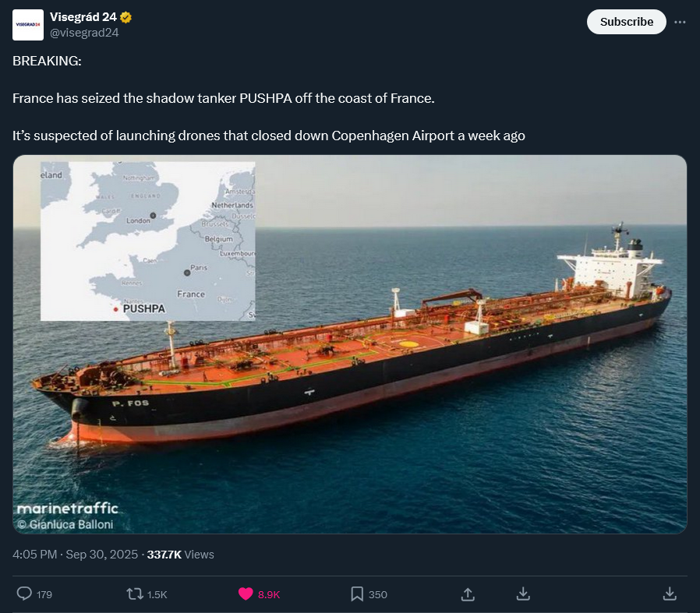Viewport: 700px width, 613px height.
Task: Click the 1.5K reposts count
Action: pos(157,594)
